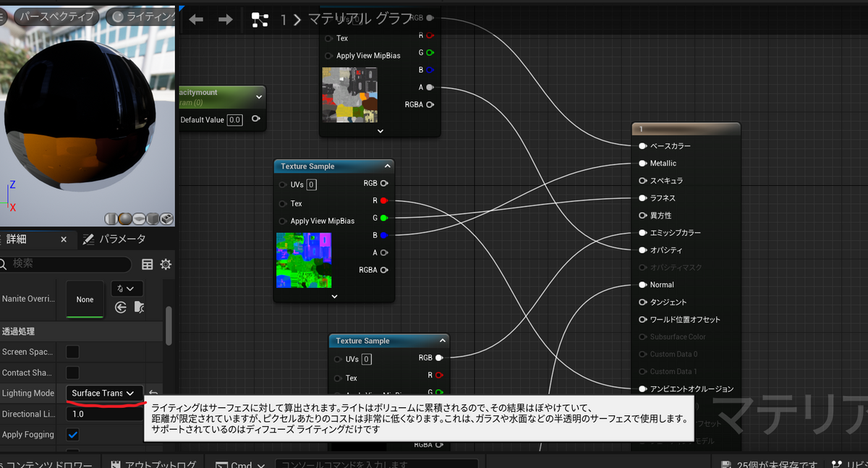Click the gray patchwork texture preview
Screen dimensions: 868x468
click(x=349, y=94)
